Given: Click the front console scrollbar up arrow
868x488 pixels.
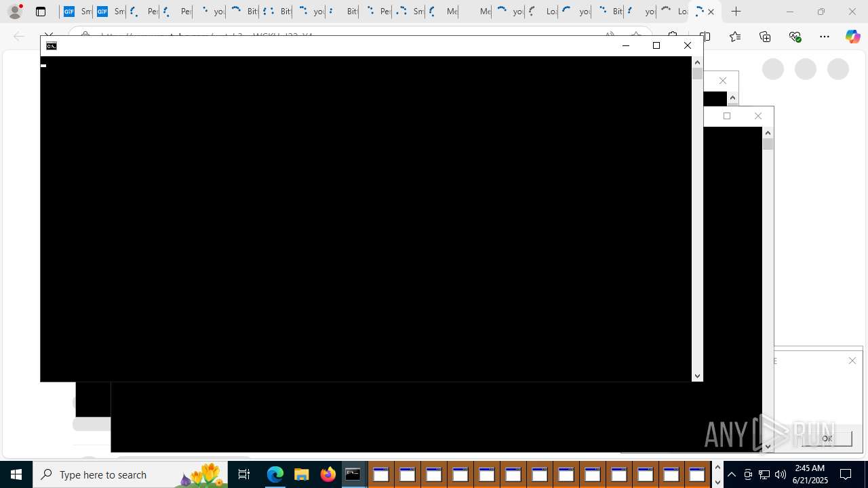Looking at the screenshot, I should click(697, 62).
